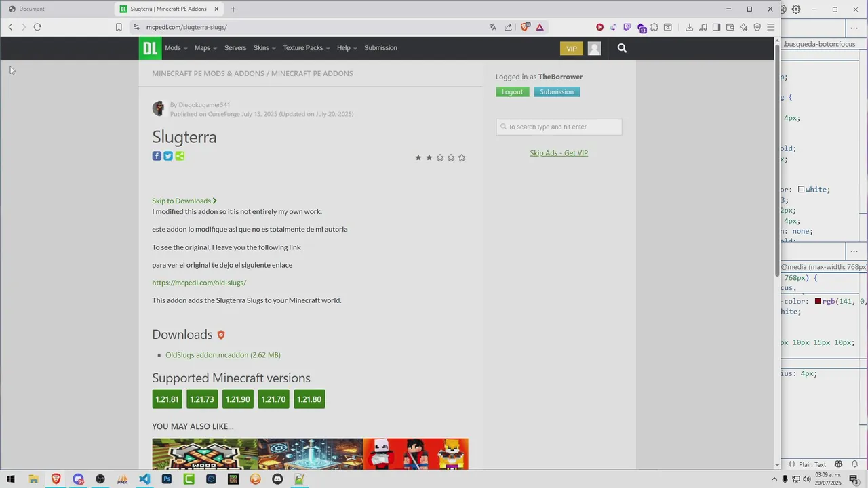Bookmark this page via bookmark icon

pyautogui.click(x=119, y=27)
